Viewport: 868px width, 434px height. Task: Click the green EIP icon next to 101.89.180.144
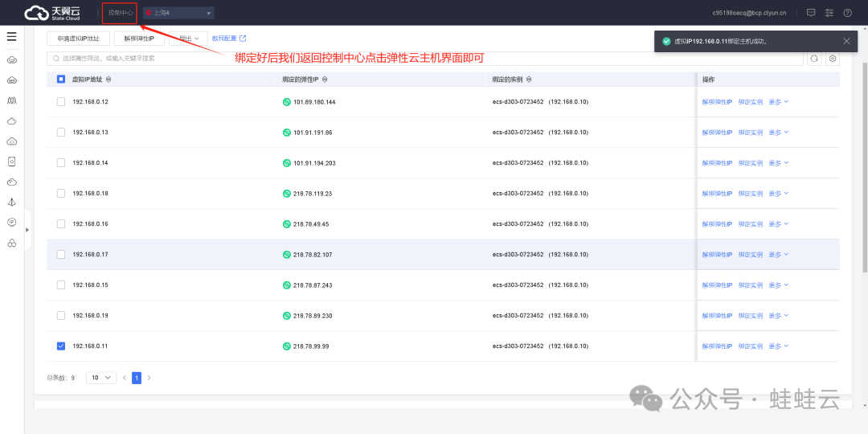point(287,102)
